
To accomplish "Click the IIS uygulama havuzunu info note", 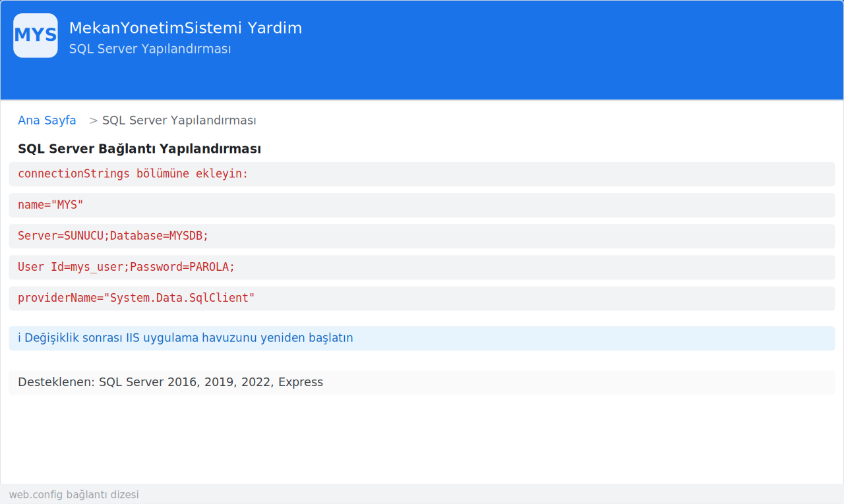I will click(x=422, y=338).
